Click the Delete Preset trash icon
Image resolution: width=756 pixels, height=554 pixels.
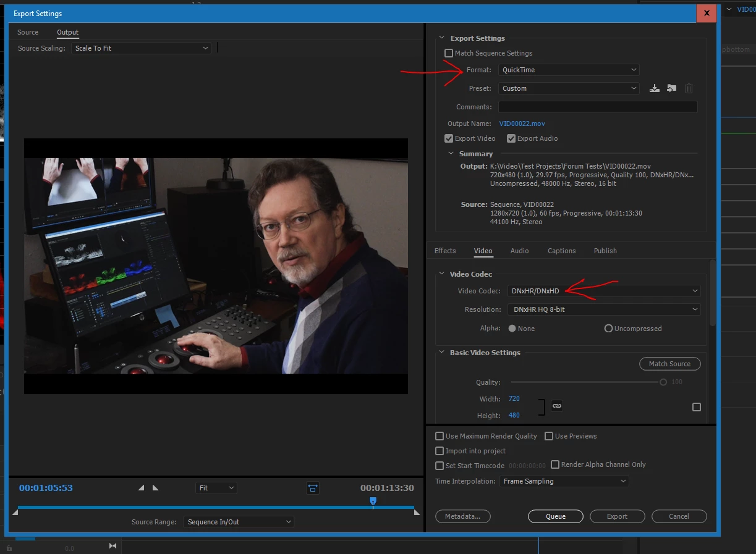[689, 88]
